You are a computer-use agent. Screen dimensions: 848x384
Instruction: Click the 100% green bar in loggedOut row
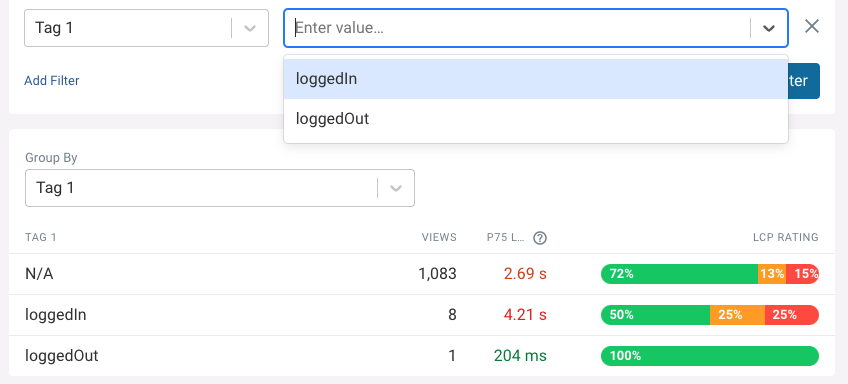tap(710, 356)
